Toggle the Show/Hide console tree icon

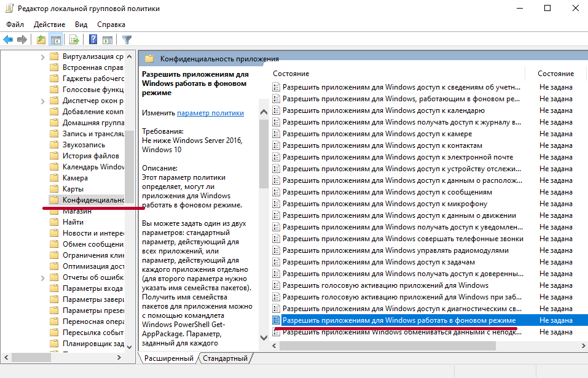point(55,39)
